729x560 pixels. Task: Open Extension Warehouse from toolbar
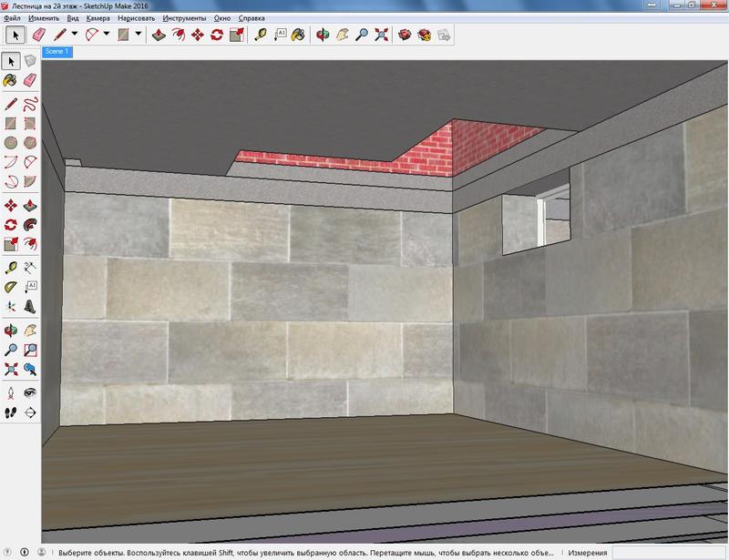pos(425,35)
